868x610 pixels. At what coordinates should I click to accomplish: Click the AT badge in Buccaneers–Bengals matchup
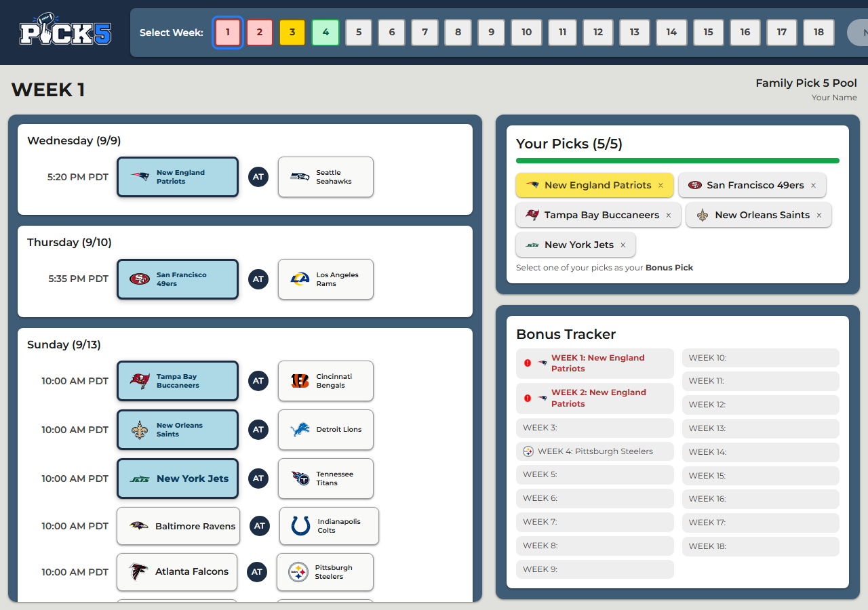[x=258, y=381]
